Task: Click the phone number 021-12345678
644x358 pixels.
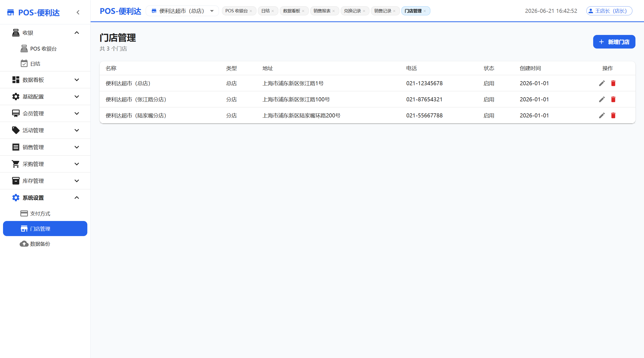Action: click(424, 83)
